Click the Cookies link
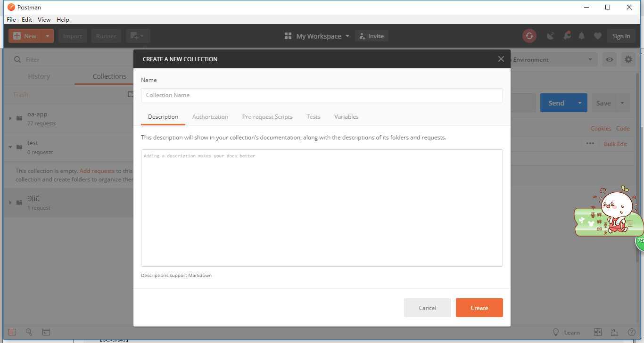 pyautogui.click(x=601, y=128)
